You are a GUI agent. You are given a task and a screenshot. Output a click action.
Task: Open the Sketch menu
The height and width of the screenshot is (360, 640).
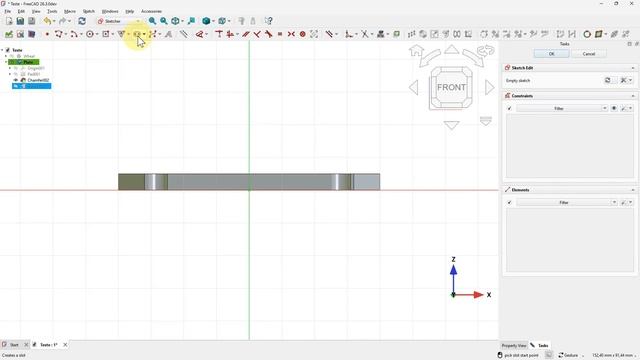coord(89,11)
